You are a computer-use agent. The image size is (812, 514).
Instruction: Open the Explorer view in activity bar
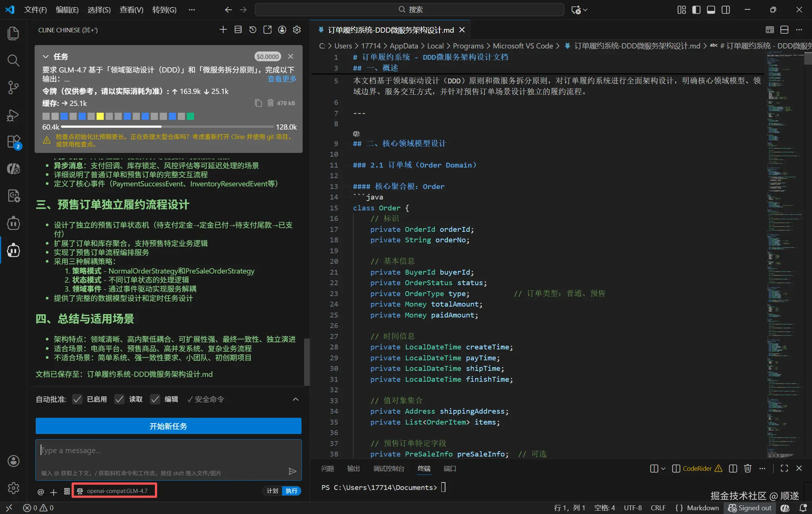pyautogui.click(x=14, y=33)
